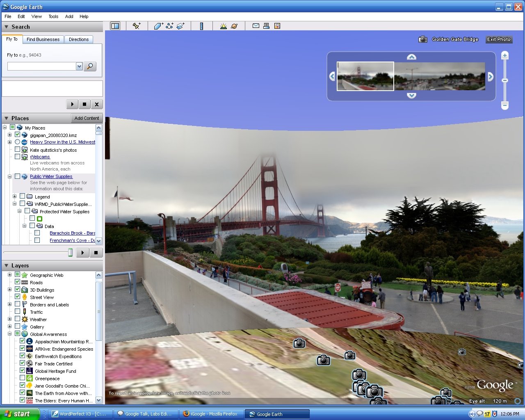Expand the gigapan_20080320.kmz tree node

click(10, 135)
